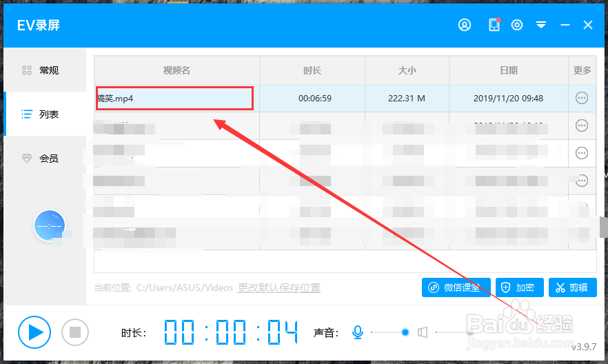
Task: Minimize the EV录屏 window
Action: (x=565, y=26)
